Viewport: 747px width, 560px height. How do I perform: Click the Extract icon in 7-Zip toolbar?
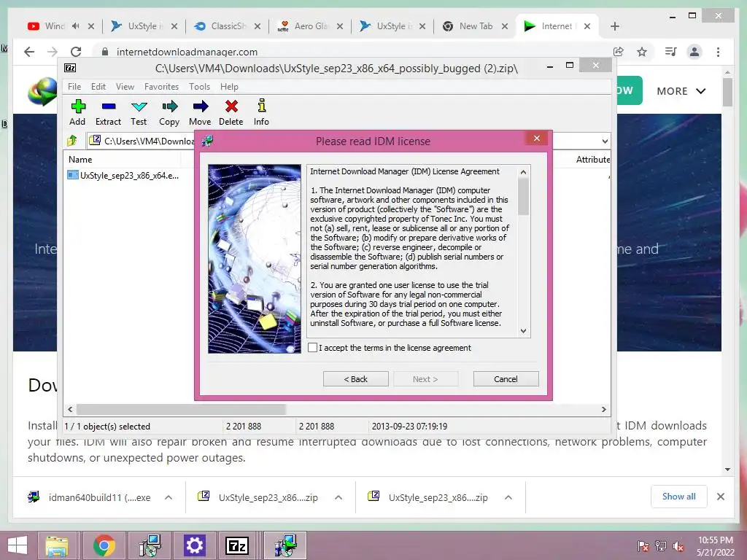[108, 113]
